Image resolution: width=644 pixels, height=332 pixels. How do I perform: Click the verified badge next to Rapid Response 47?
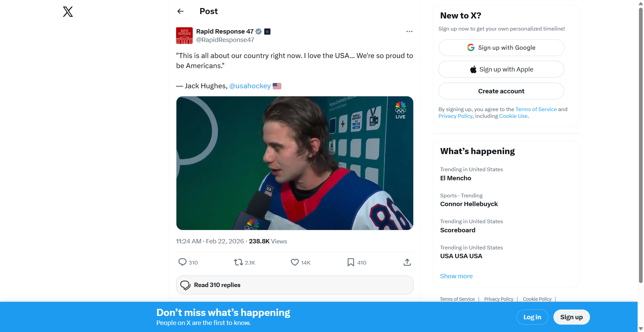click(259, 32)
